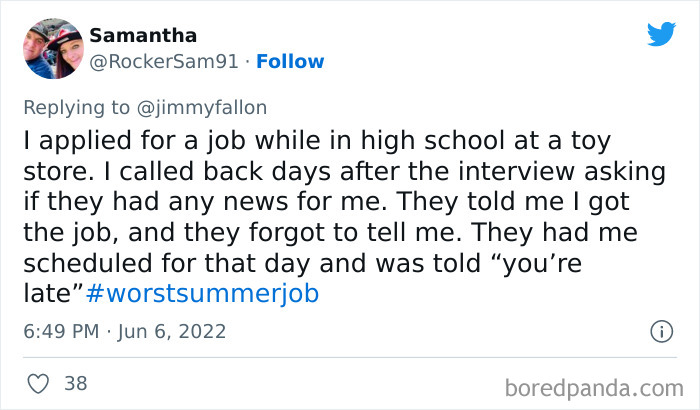Click the Jun 6, 2022 date
The height and width of the screenshot is (410, 700).
point(173,330)
